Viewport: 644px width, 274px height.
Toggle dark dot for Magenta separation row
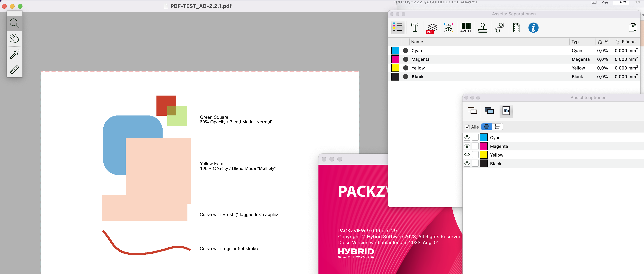[405, 59]
